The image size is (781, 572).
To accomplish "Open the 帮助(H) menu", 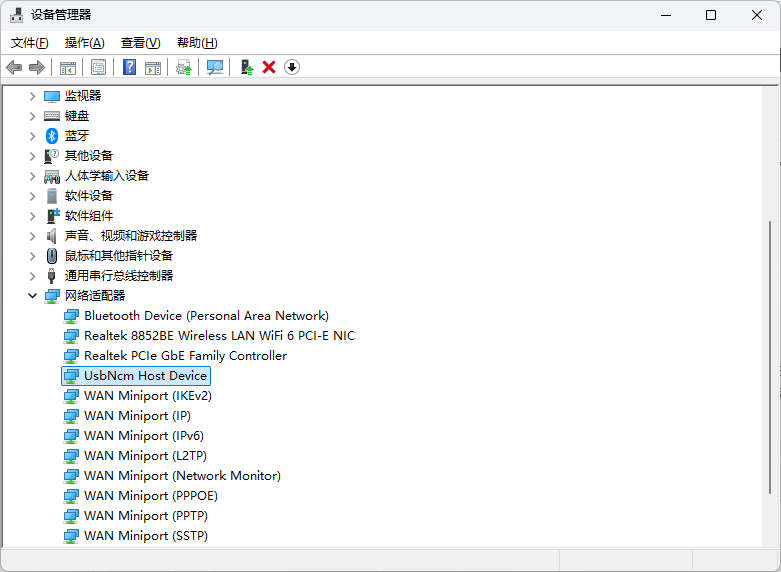I will [x=197, y=43].
